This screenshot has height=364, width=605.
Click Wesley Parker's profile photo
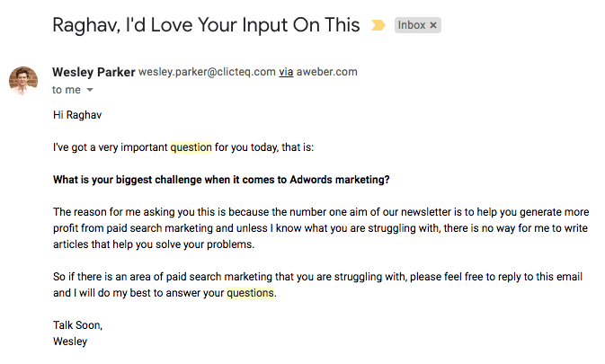tap(23, 80)
